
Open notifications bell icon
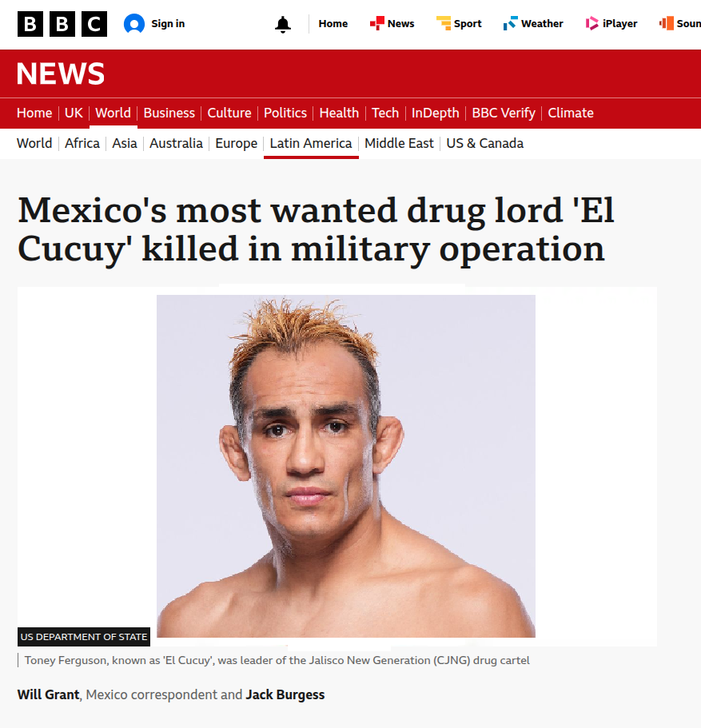pyautogui.click(x=282, y=24)
